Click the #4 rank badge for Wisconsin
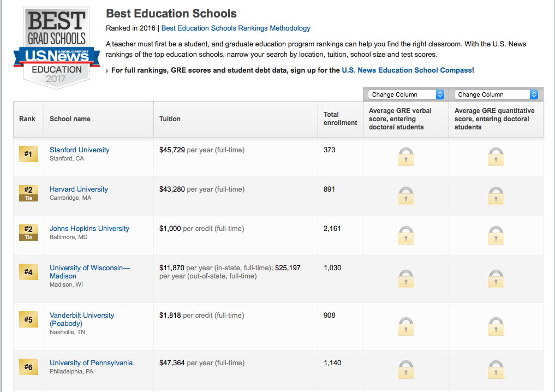This screenshot has height=392, width=555. (x=28, y=272)
